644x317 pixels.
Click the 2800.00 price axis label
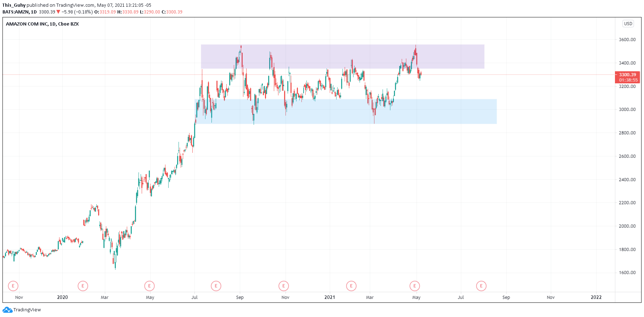(627, 133)
